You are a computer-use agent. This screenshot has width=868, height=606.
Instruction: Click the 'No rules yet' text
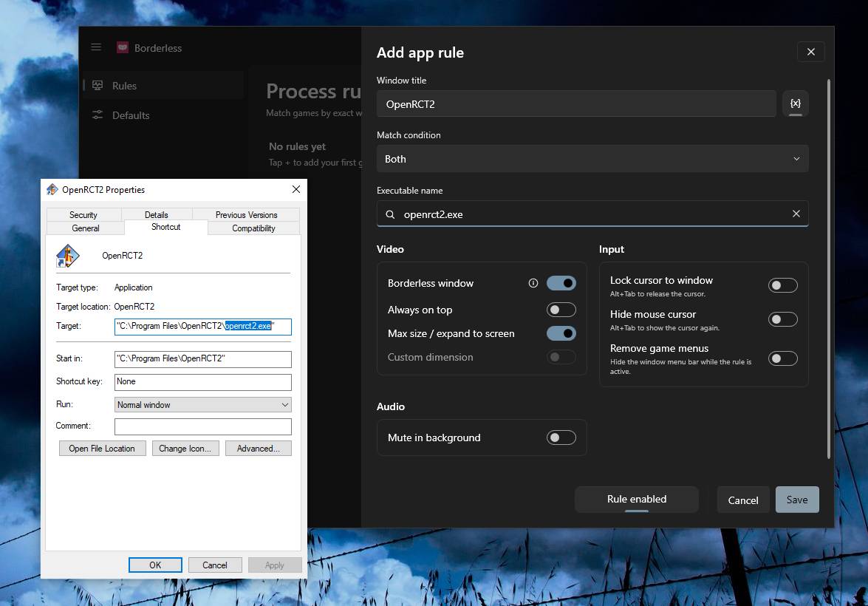click(x=297, y=146)
